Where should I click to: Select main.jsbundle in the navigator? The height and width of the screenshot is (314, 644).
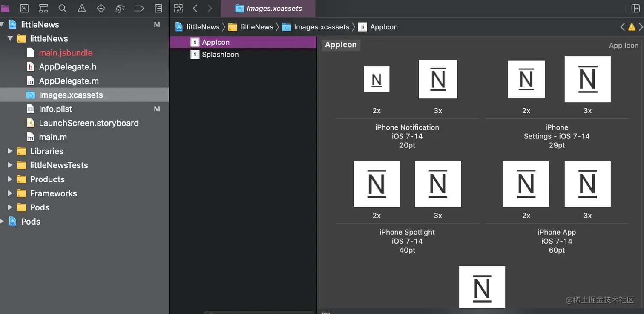(x=84, y=53)
